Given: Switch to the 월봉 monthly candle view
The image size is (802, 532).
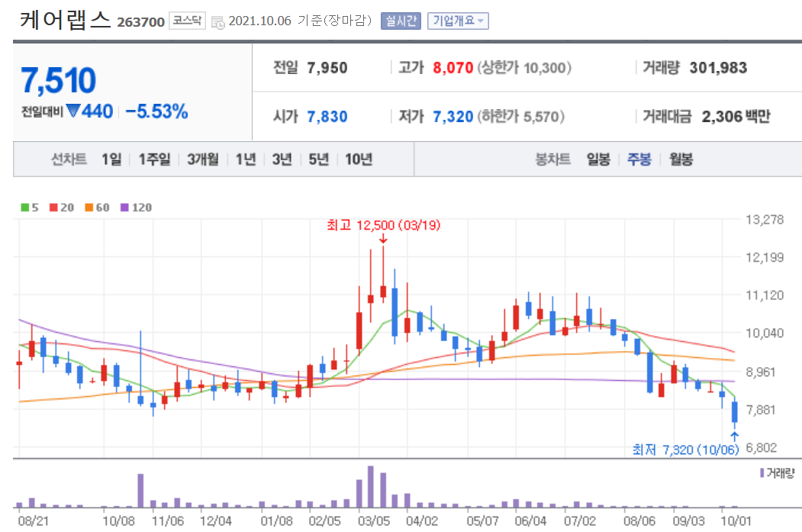Looking at the screenshot, I should point(681,160).
